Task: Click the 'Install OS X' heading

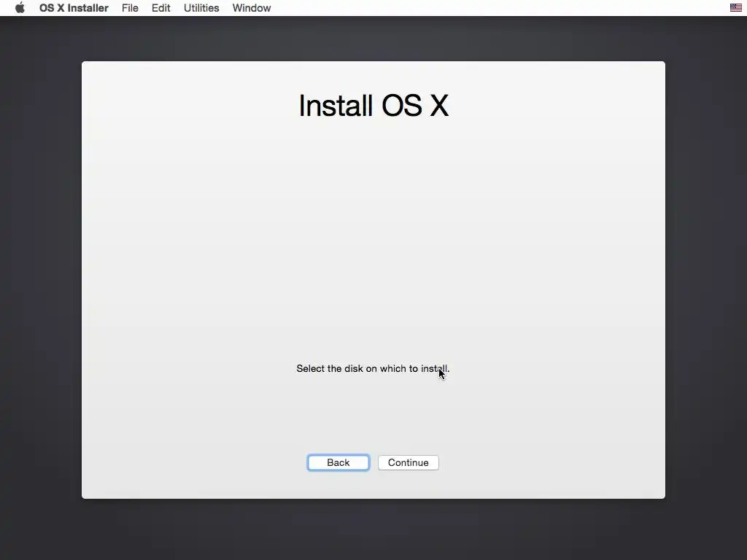Action: click(373, 105)
